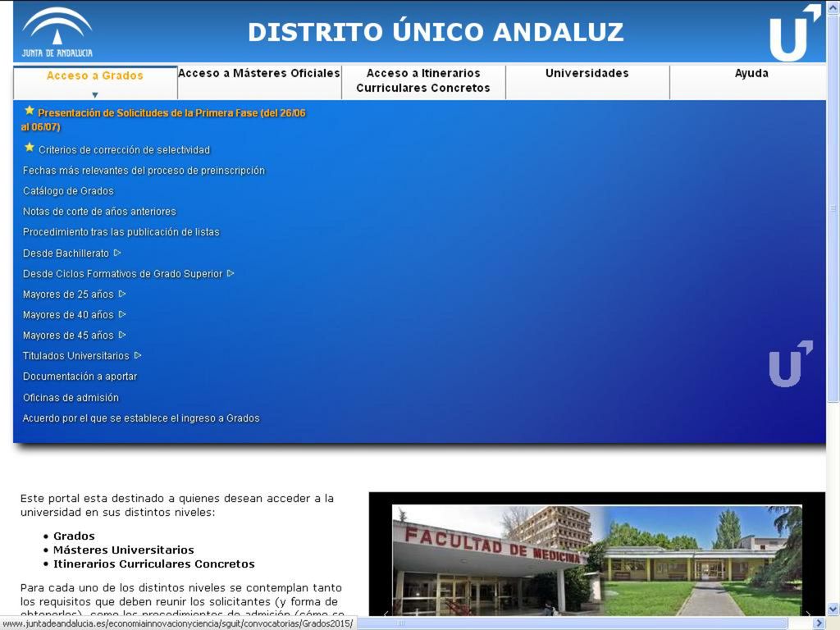This screenshot has height=630, width=840.
Task: Expand arrow next to Mayores de 40 años
Action: point(122,314)
